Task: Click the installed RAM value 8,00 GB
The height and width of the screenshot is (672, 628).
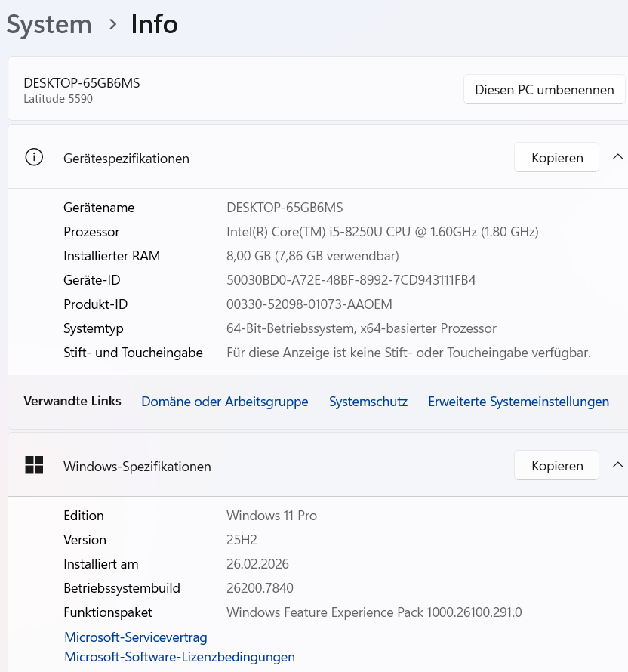Action: click(312, 256)
